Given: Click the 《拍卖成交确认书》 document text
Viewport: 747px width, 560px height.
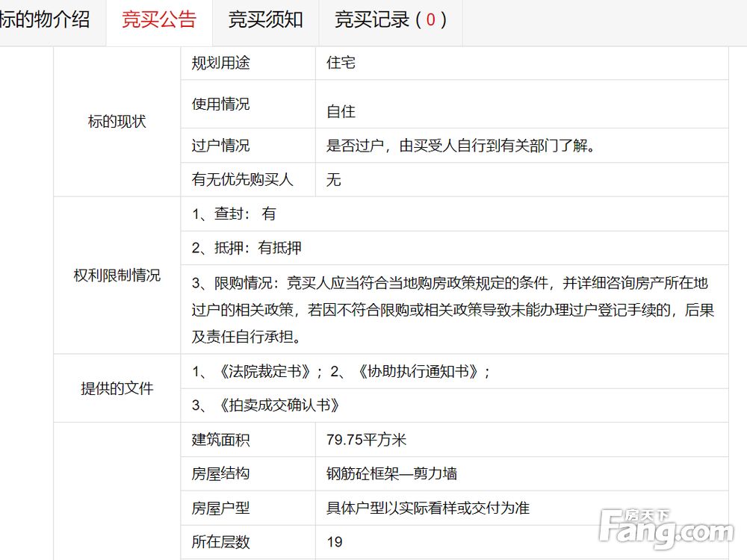Looking at the screenshot, I should pos(279,405).
